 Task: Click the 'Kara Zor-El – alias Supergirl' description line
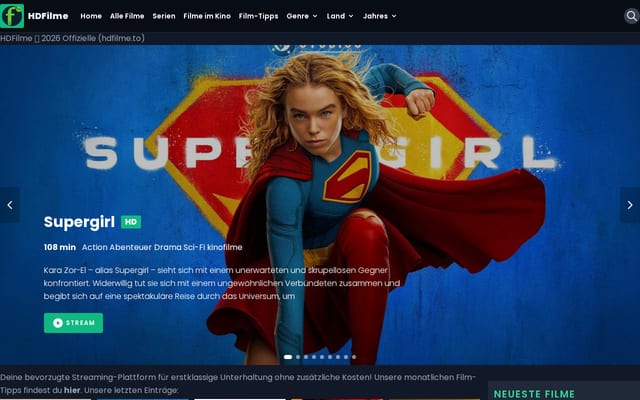pyautogui.click(x=216, y=270)
